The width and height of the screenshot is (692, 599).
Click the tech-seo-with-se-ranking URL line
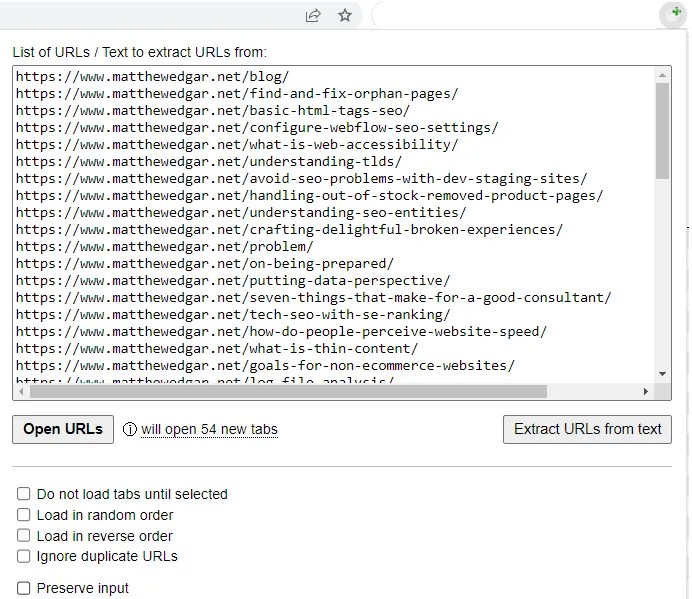point(233,315)
